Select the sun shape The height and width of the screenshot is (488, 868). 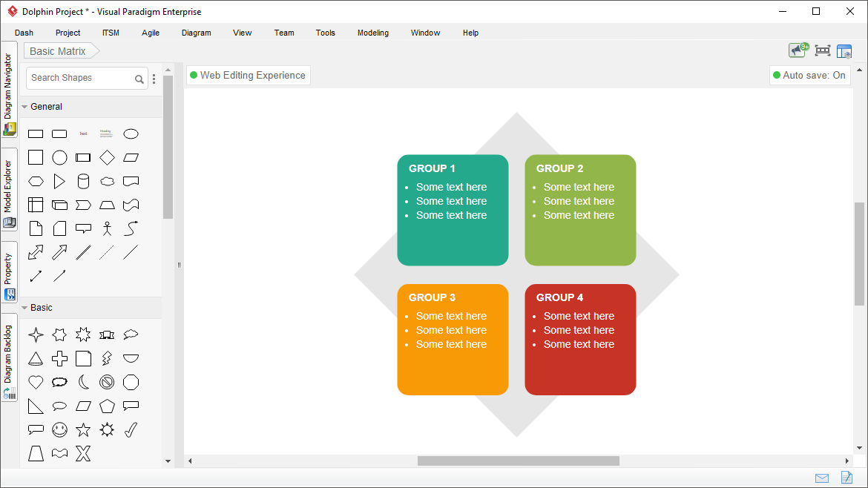107,430
